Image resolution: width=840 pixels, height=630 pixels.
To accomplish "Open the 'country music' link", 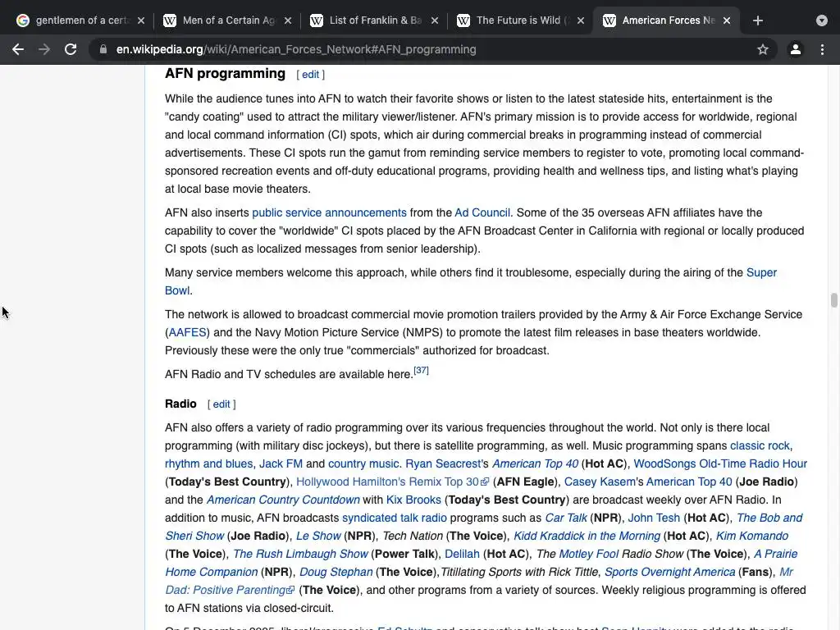I will [x=363, y=464].
